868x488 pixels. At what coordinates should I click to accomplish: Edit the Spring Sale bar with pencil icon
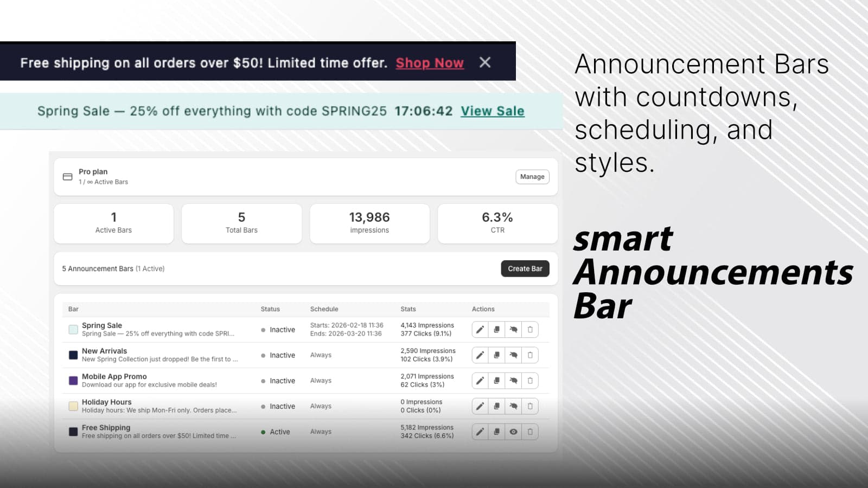(480, 330)
